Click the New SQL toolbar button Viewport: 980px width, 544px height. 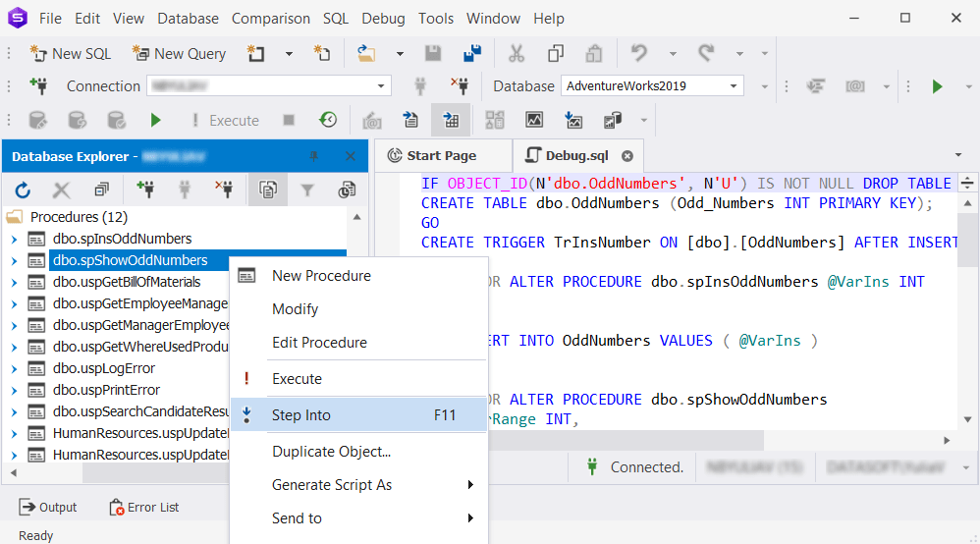[70, 54]
